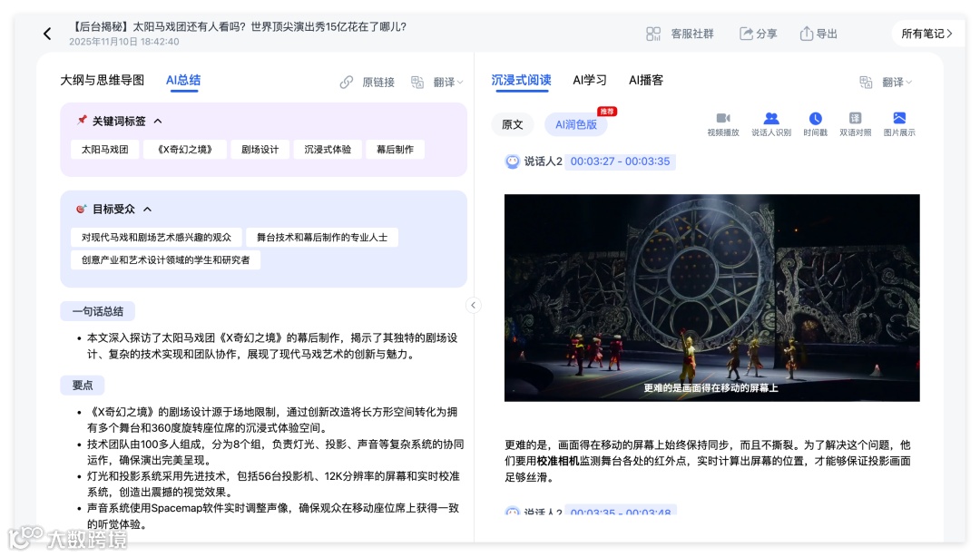Click the 太阳马戏团 keyword tag

104,150
